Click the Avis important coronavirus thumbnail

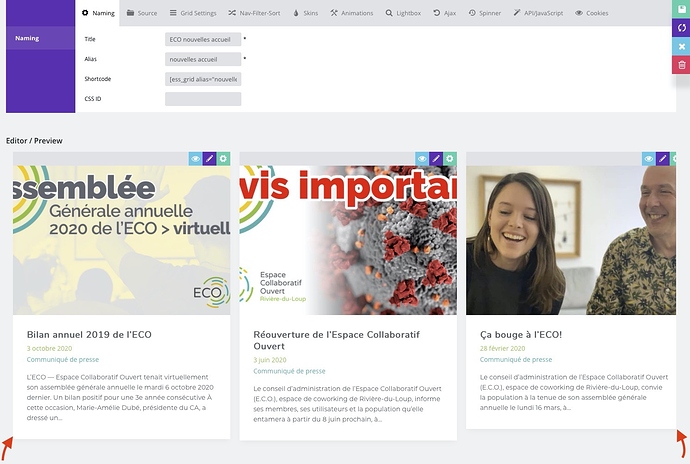point(348,240)
